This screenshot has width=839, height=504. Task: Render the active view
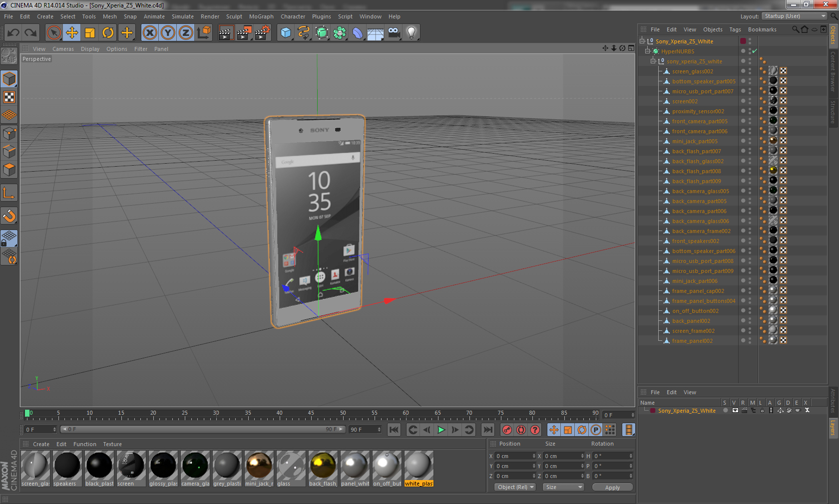(x=226, y=33)
